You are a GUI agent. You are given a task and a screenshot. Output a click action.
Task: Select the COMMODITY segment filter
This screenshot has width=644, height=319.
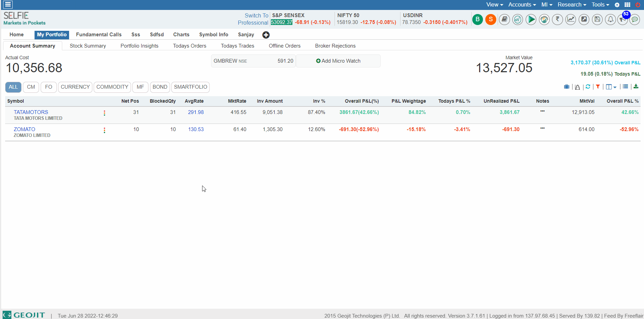pos(112,87)
